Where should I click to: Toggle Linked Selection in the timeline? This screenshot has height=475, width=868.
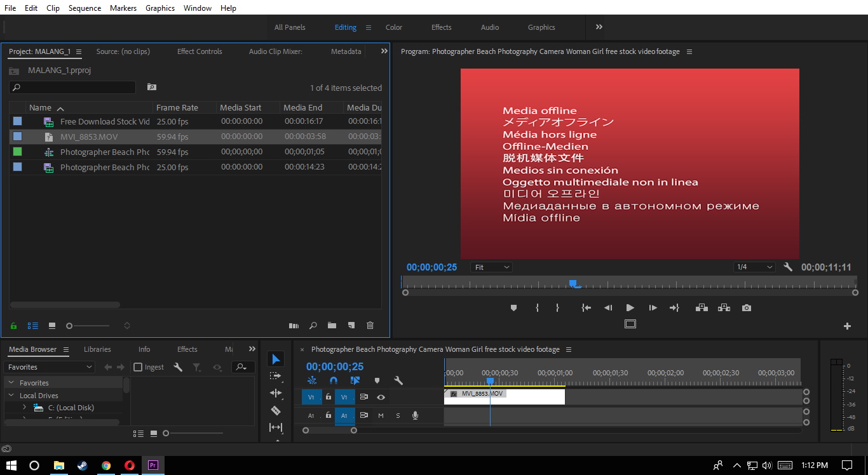(355, 380)
